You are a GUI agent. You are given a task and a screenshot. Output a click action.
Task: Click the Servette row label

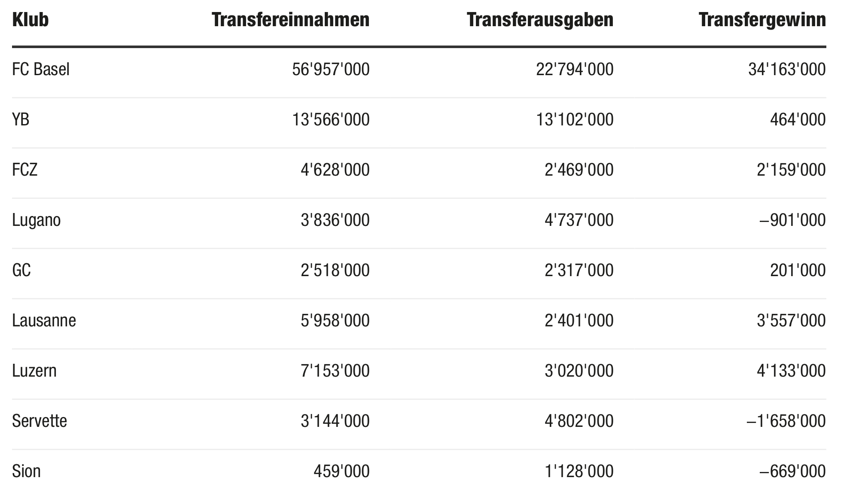(40, 421)
